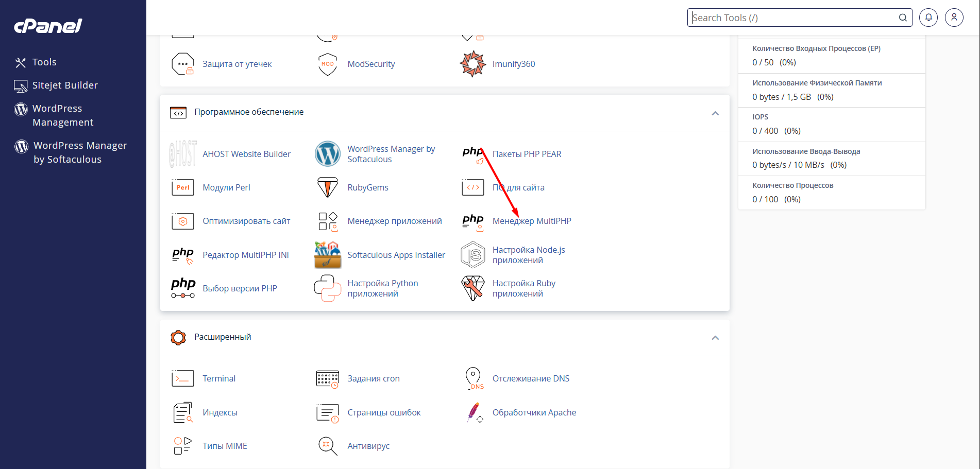This screenshot has height=469, width=980.
Task: Click the Редактор MultiPHP INI icon
Action: [183, 255]
